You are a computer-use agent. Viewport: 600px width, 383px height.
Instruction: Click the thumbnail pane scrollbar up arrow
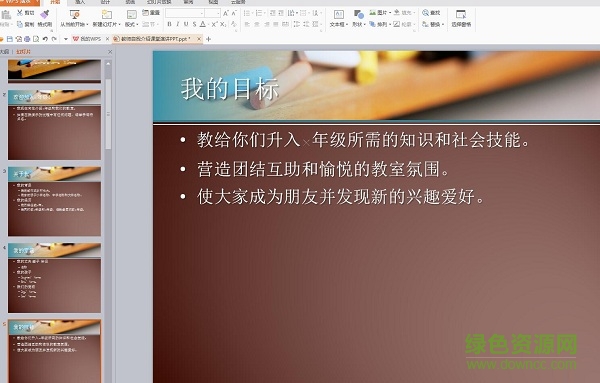point(108,64)
